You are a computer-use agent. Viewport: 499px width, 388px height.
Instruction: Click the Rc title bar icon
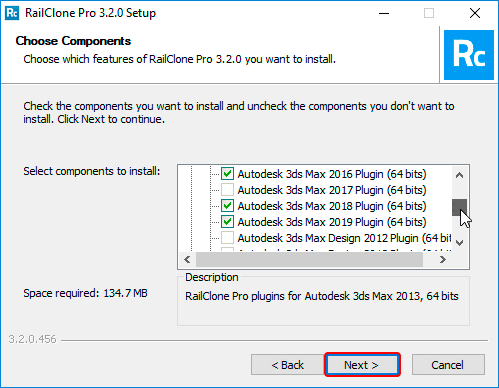click(x=12, y=13)
